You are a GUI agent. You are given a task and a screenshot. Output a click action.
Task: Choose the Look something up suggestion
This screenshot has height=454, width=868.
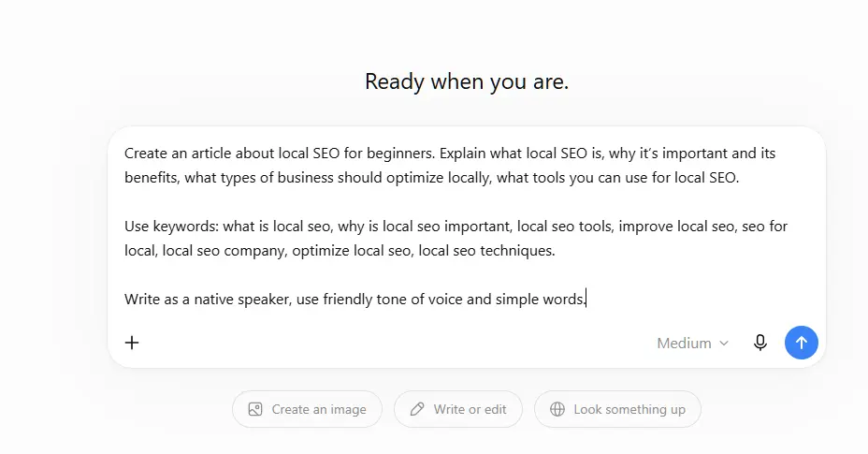pos(617,409)
